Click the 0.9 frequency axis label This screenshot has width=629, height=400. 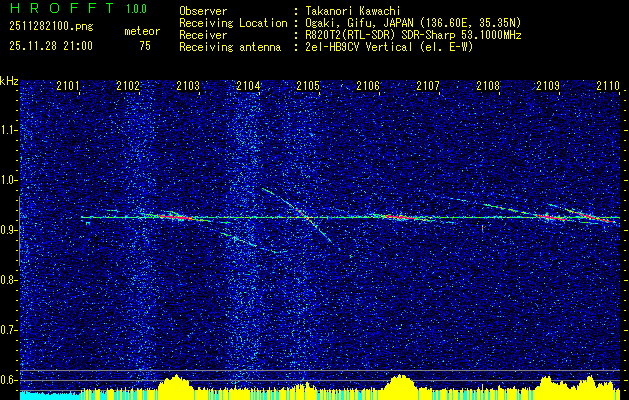[x=8, y=230]
